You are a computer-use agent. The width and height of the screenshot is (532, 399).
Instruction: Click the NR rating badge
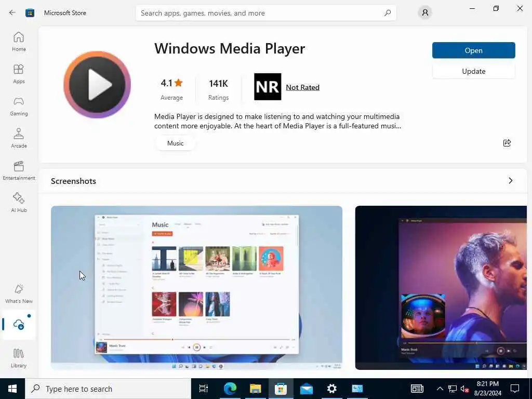[x=268, y=87]
